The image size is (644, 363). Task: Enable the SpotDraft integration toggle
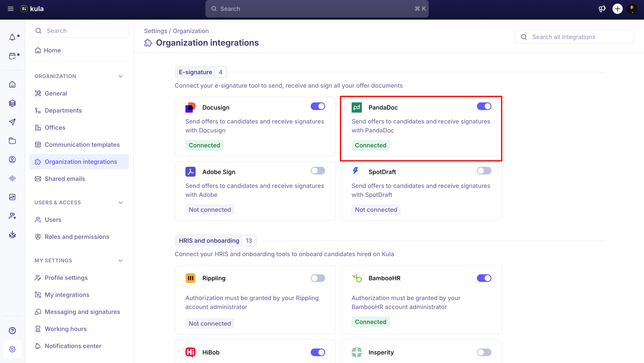point(484,171)
